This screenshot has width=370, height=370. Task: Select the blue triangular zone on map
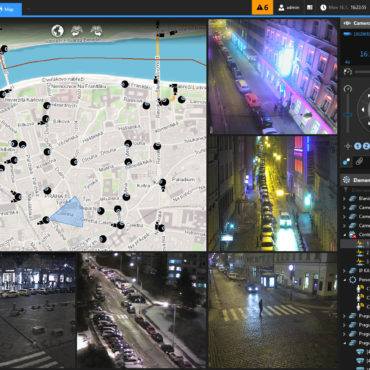(70, 213)
